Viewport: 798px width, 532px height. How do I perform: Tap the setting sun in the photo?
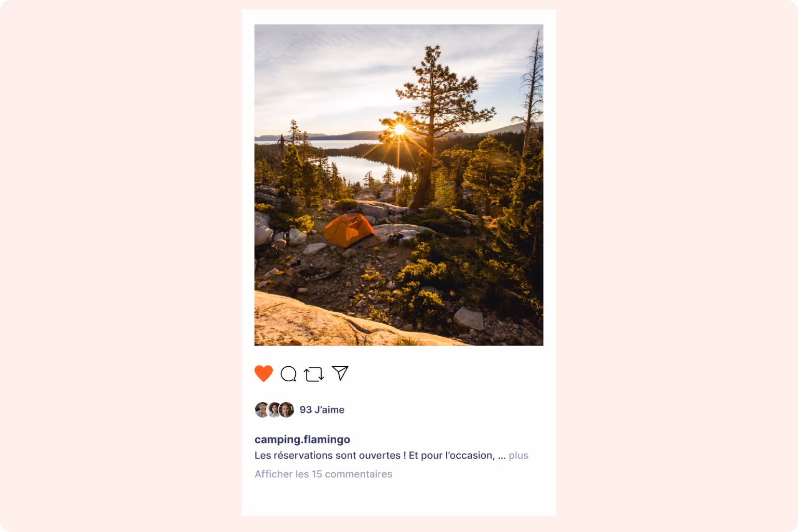[x=400, y=129]
